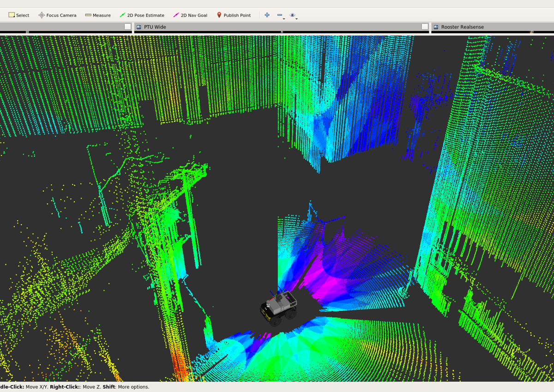Screen dimensions: 554x392
Task: Click the PTU Wide image strip below its title
Action: click(x=282, y=32)
